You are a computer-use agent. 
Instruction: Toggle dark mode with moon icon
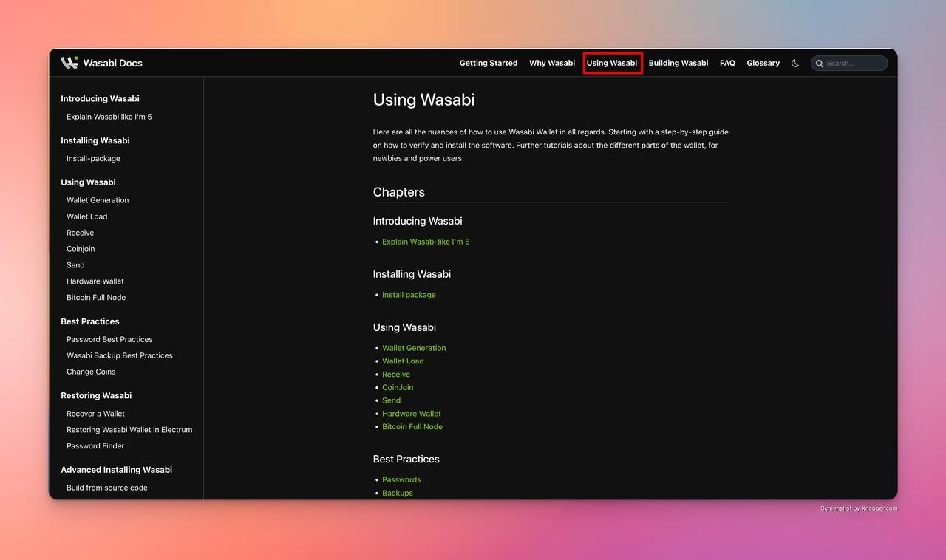pyautogui.click(x=795, y=64)
